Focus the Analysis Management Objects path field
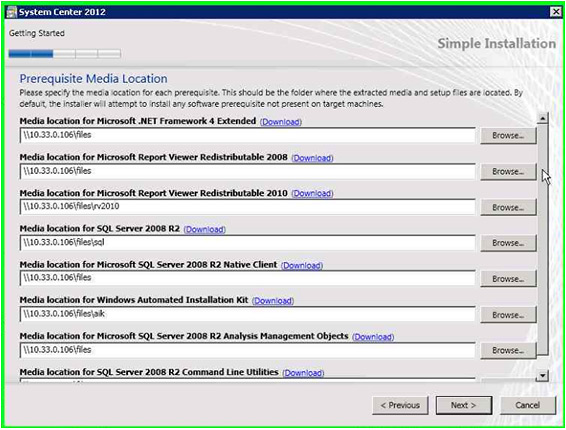Viewport: 566px width, 430px height. [x=248, y=350]
